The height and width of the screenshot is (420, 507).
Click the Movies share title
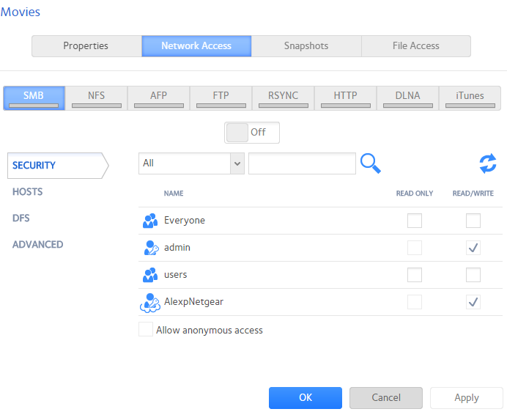(20, 12)
